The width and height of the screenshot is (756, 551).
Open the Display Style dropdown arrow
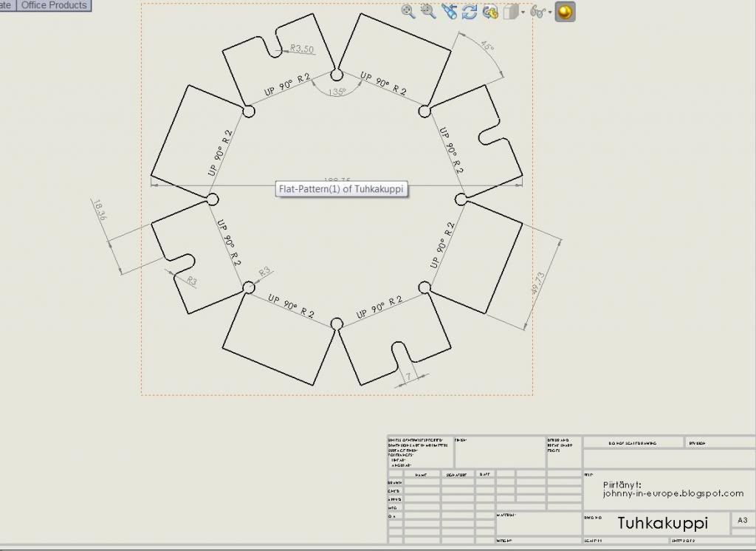[523, 13]
